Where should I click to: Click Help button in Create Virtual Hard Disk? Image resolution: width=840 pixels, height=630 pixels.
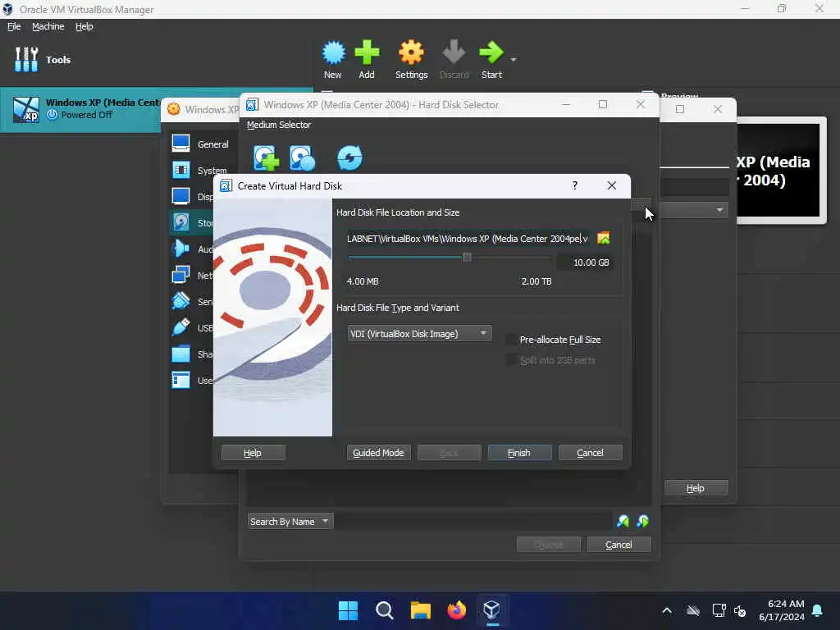coord(253,453)
